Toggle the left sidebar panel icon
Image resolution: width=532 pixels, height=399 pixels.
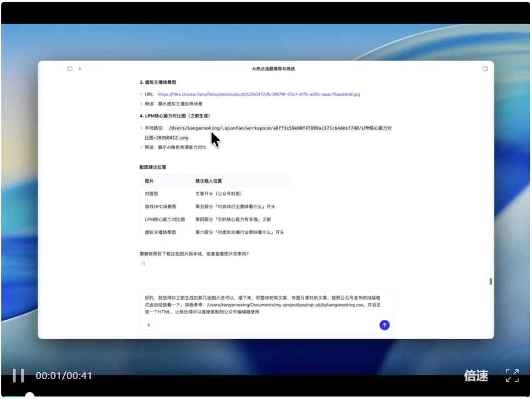[x=69, y=69]
